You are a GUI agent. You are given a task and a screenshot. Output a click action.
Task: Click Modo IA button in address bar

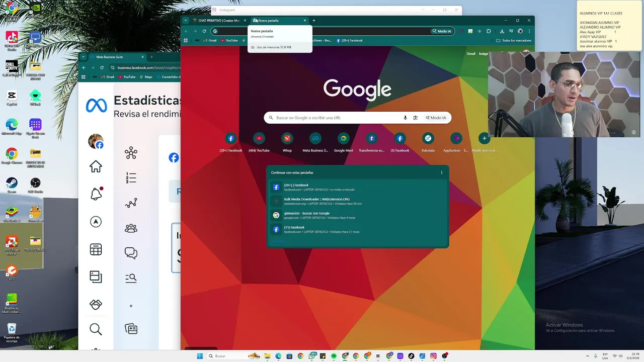pos(442,31)
